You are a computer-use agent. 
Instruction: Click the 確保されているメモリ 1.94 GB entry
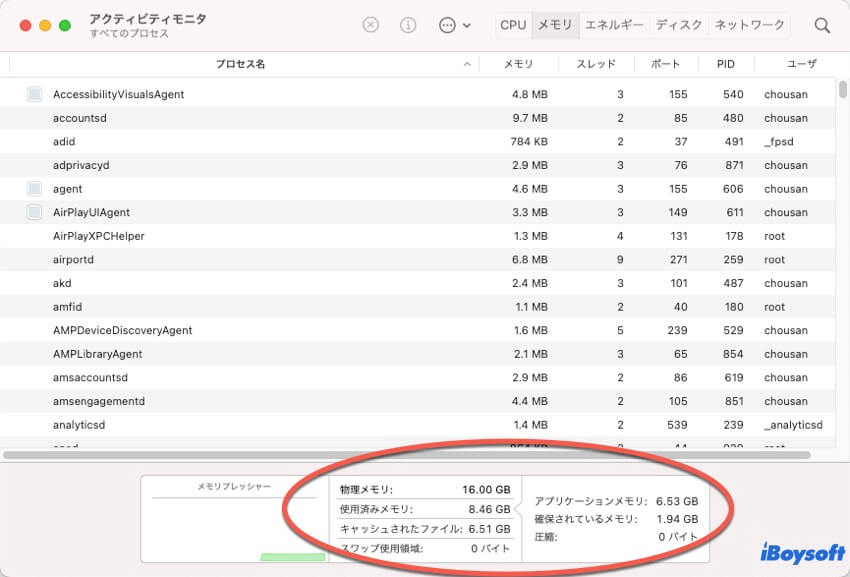616,519
